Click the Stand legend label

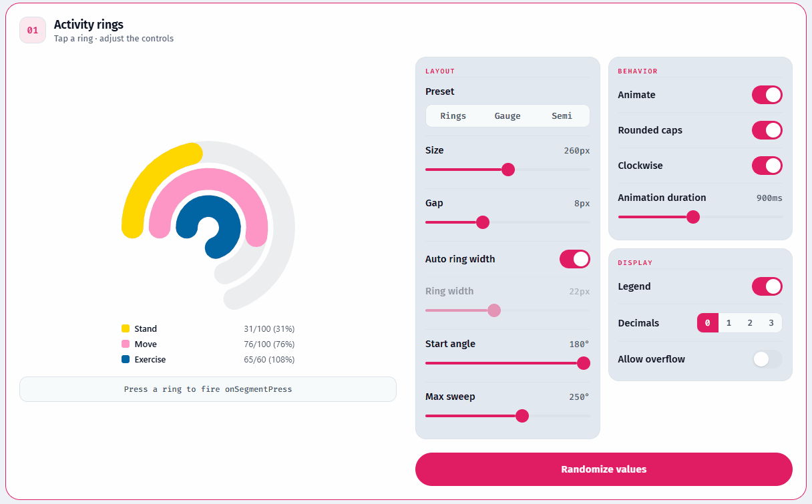(x=146, y=328)
